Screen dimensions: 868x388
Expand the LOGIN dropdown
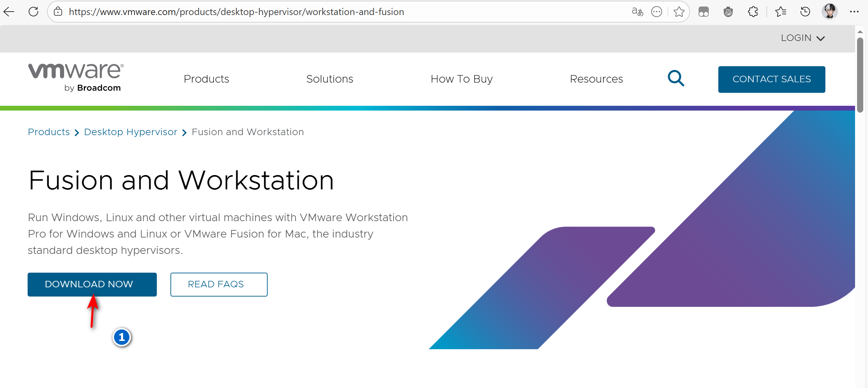click(803, 38)
